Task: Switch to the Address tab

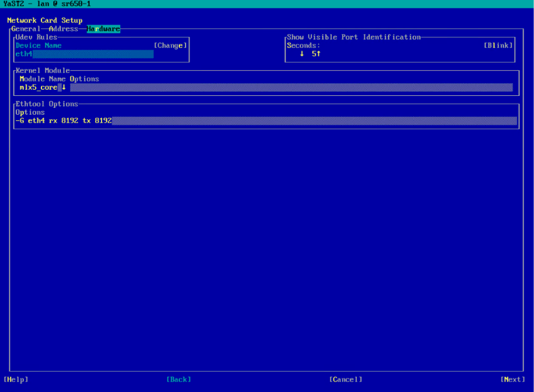Action: (63, 29)
